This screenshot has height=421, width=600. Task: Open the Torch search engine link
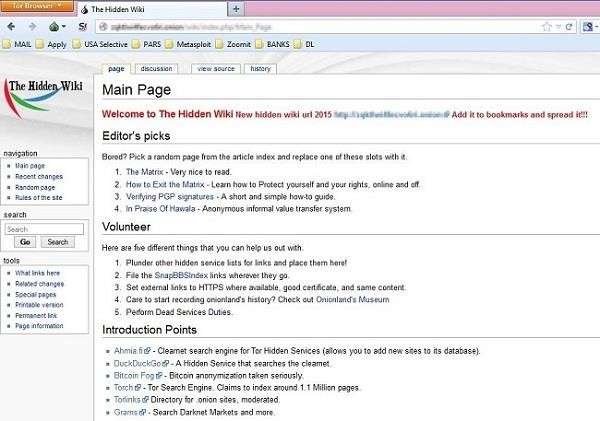point(127,387)
